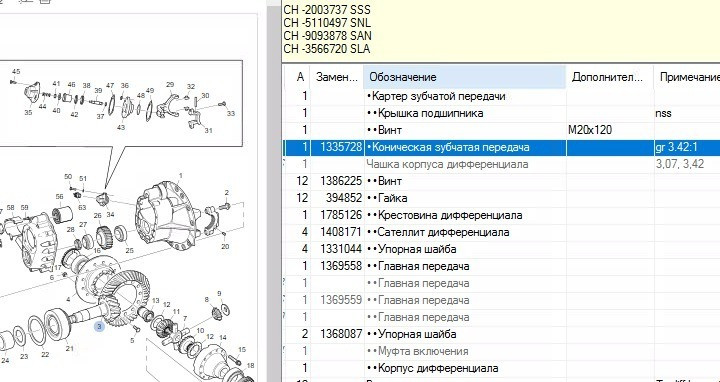The image size is (720, 382).
Task: Click part number 1369558
Action: coord(341,266)
